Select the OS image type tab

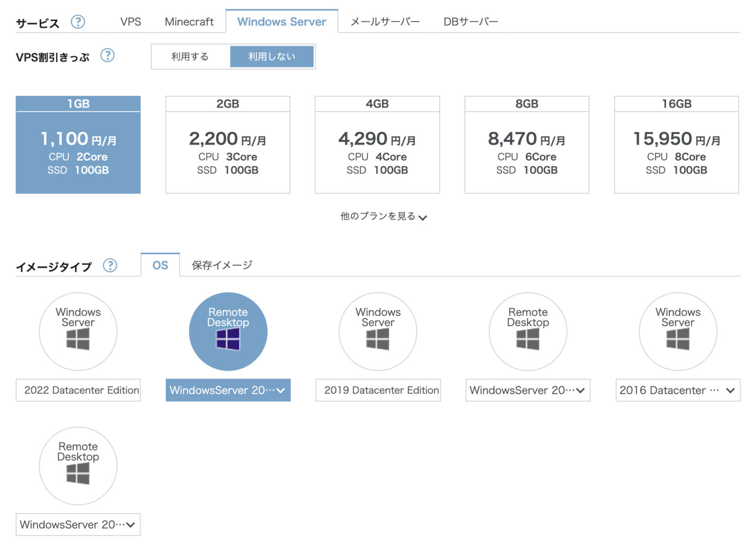coord(160,265)
